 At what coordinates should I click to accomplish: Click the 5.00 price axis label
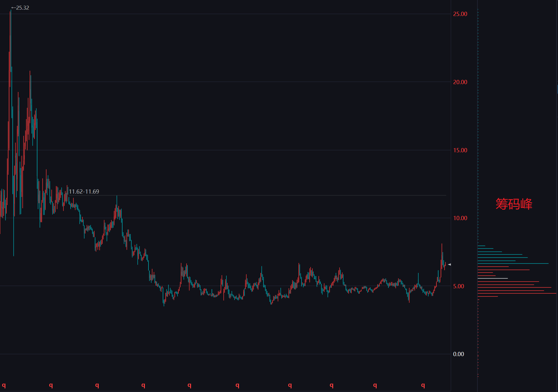point(458,286)
